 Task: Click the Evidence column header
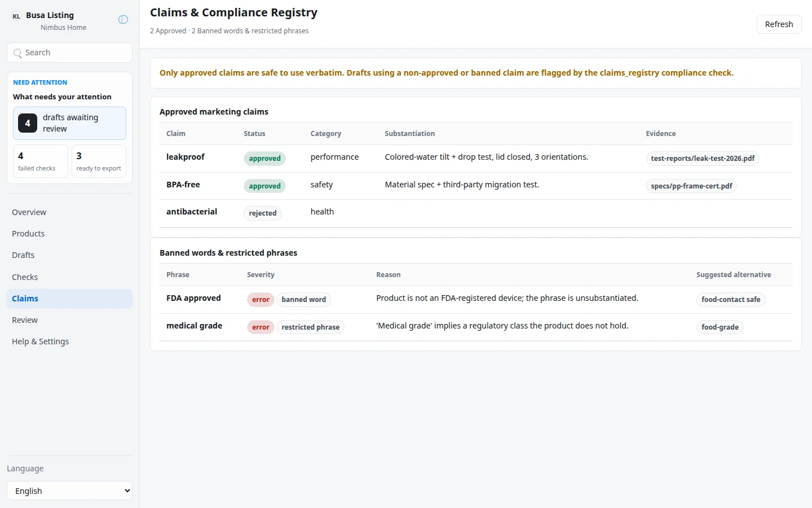point(661,134)
